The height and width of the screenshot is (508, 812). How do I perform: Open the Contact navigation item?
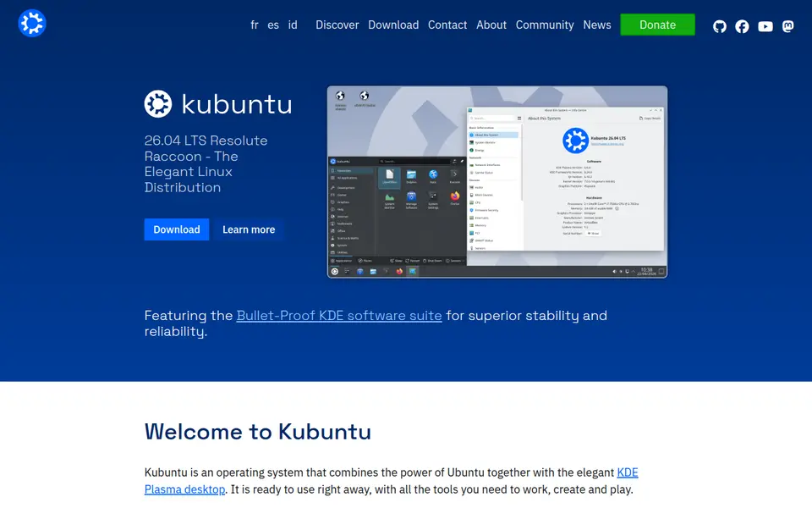[x=447, y=25]
